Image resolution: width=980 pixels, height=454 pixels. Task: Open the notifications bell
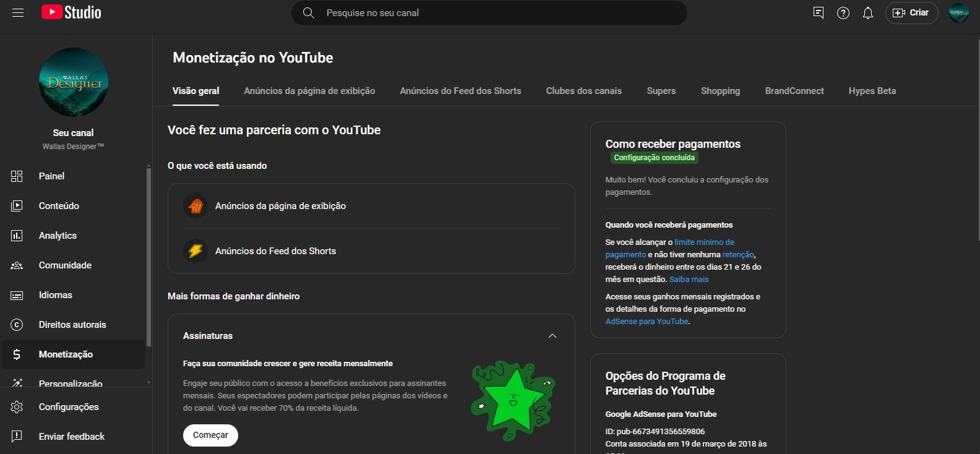pos(868,12)
